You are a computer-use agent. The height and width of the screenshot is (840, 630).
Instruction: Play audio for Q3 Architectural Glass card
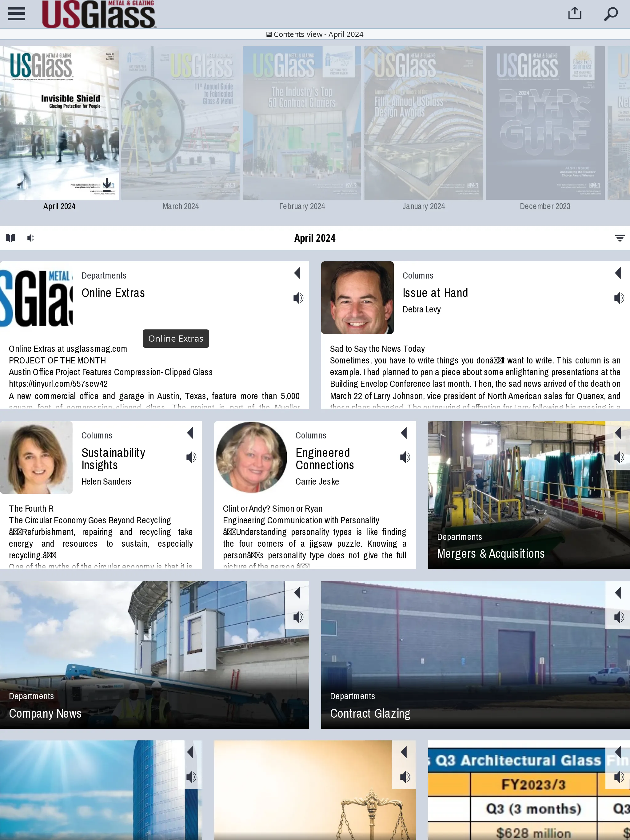tap(619, 777)
